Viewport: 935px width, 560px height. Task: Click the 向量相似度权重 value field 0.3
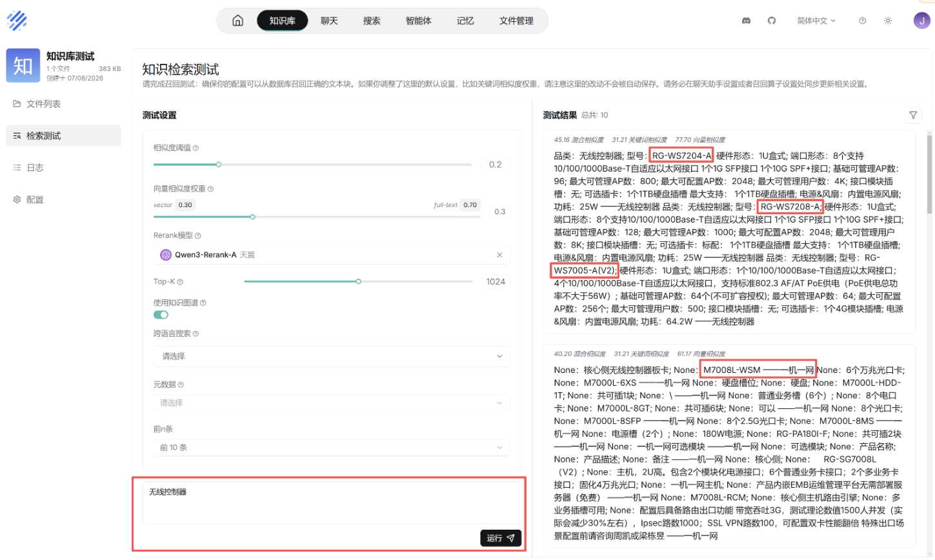tap(500, 212)
